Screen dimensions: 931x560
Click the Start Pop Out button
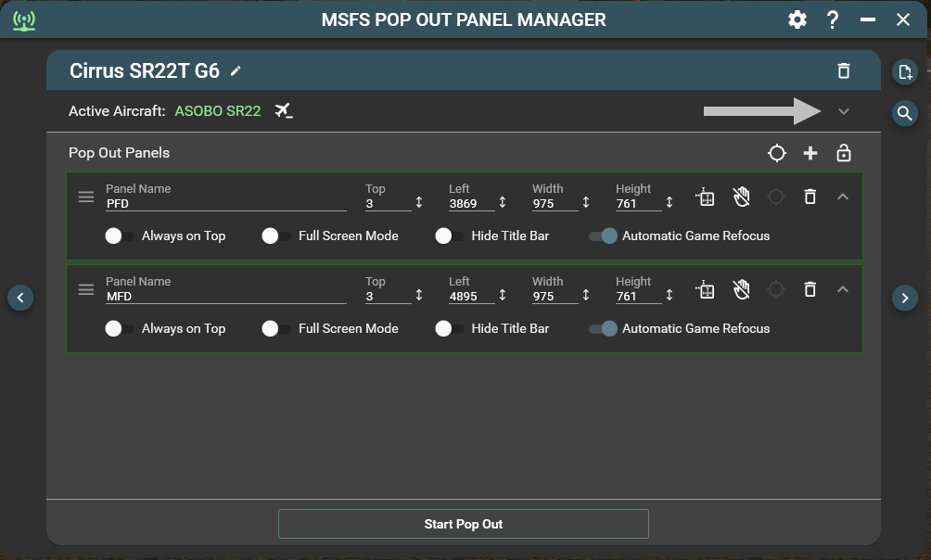(463, 524)
